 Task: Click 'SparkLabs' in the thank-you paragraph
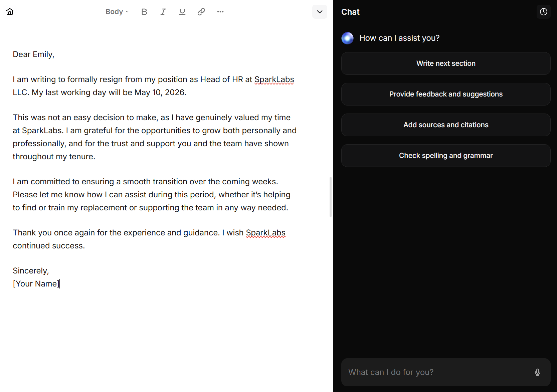pyautogui.click(x=265, y=233)
